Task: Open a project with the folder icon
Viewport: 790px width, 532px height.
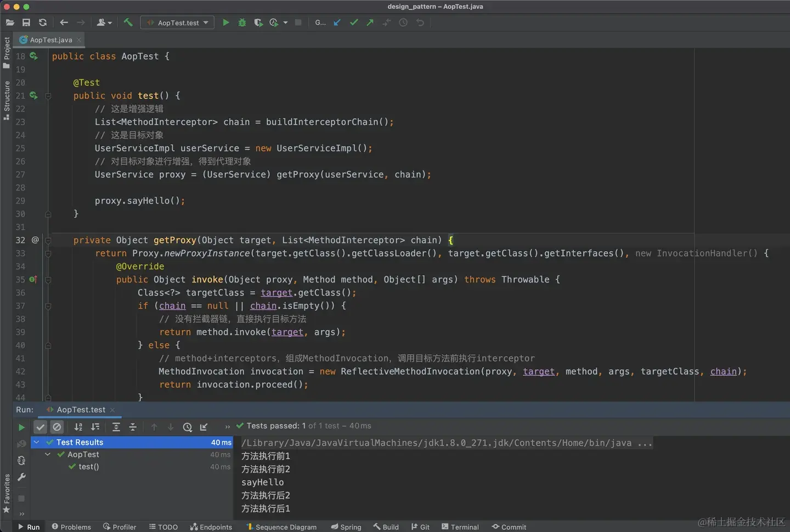Action: (10, 22)
